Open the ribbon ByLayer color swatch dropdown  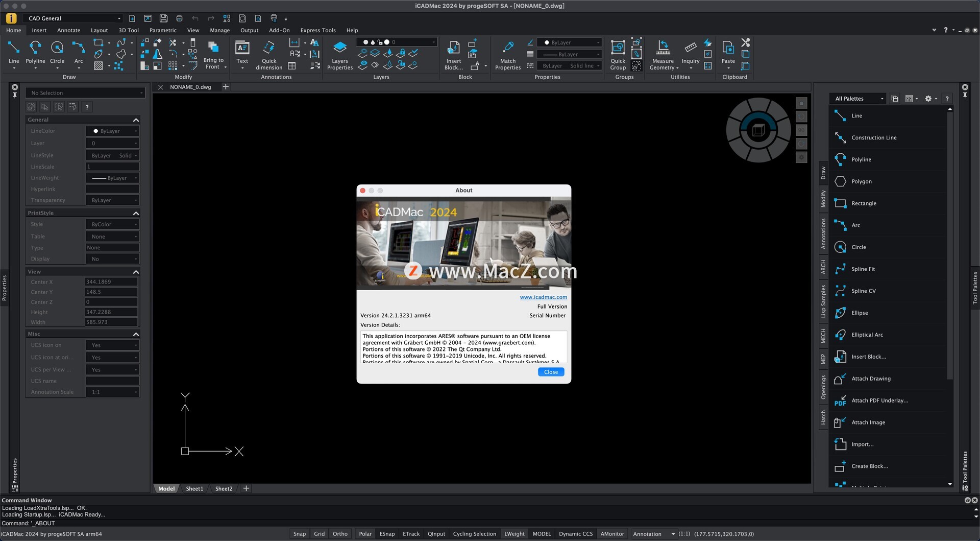tap(570, 42)
